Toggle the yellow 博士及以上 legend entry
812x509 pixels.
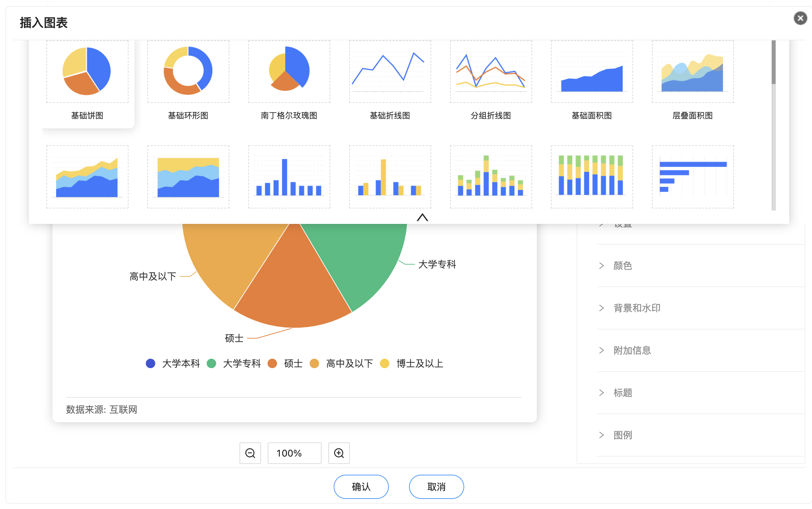click(412, 363)
